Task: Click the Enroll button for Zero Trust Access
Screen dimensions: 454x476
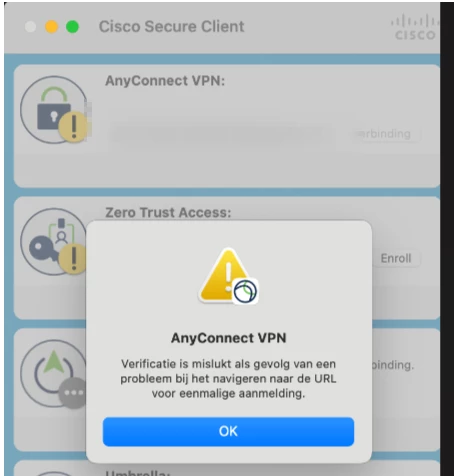Action: tap(396, 258)
